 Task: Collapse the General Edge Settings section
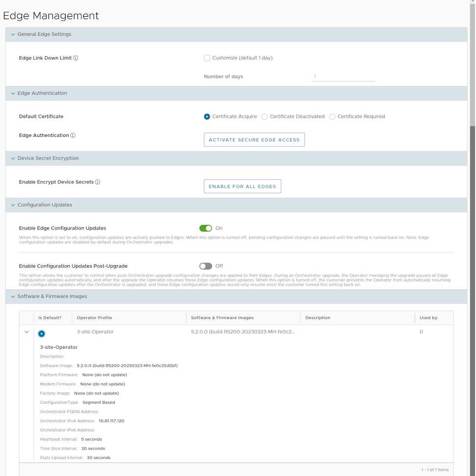(13, 34)
